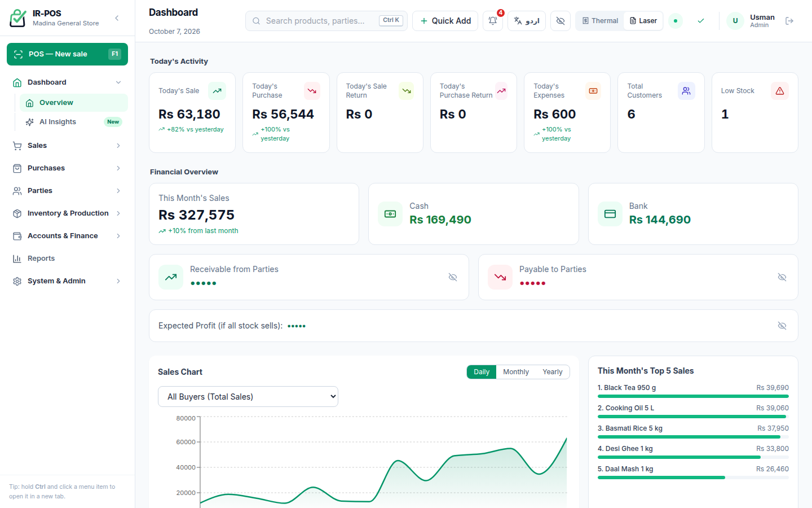This screenshot has width=812, height=508.
Task: Click the Today's Expenses banknote icon
Action: click(x=593, y=91)
